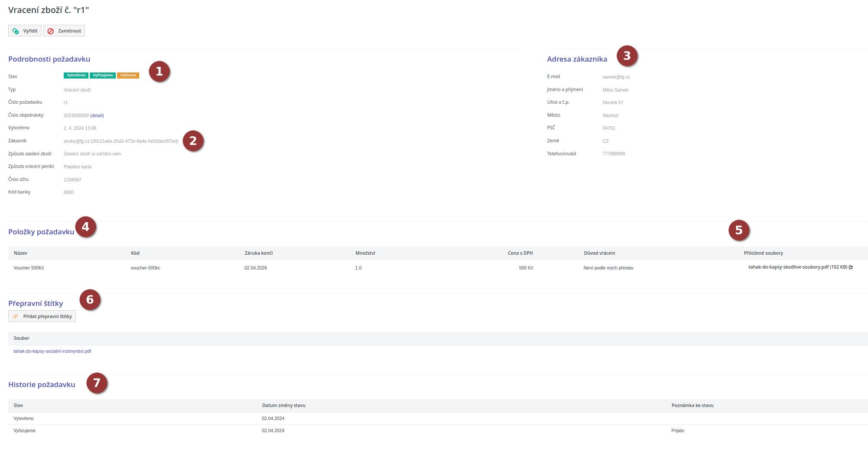Select the Voucher 500Kč item row name
The height and width of the screenshot is (473, 868).
[29, 268]
